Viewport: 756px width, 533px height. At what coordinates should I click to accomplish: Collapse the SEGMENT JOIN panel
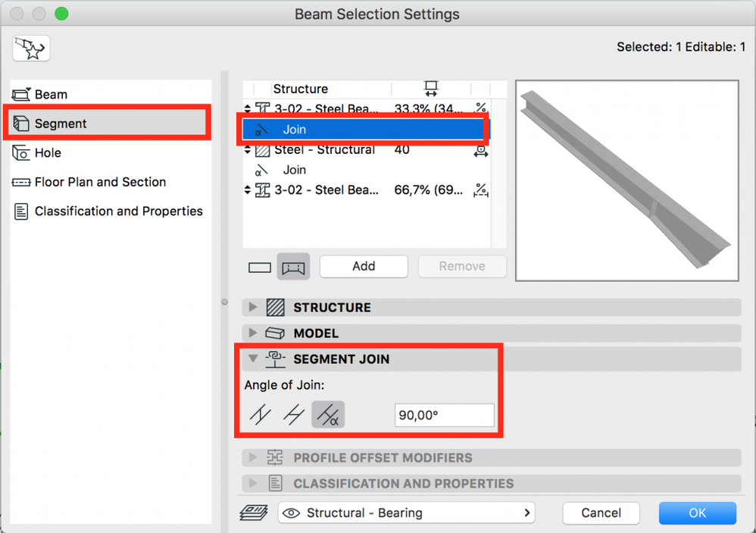point(254,359)
